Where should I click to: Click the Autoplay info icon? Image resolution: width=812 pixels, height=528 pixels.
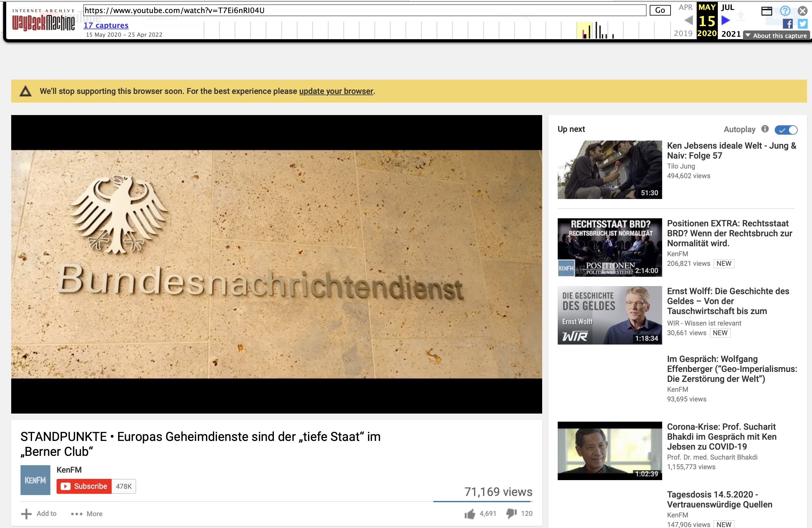[x=765, y=129]
